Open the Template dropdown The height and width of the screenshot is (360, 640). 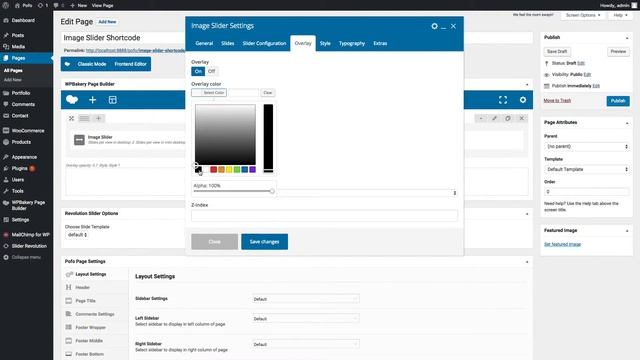click(587, 169)
